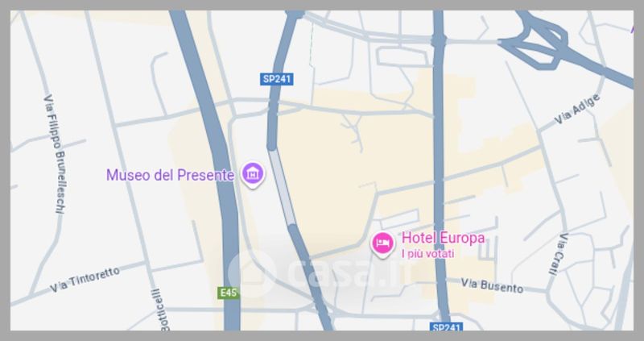Click the "I più votati" text under Hotel Europa

[427, 254]
